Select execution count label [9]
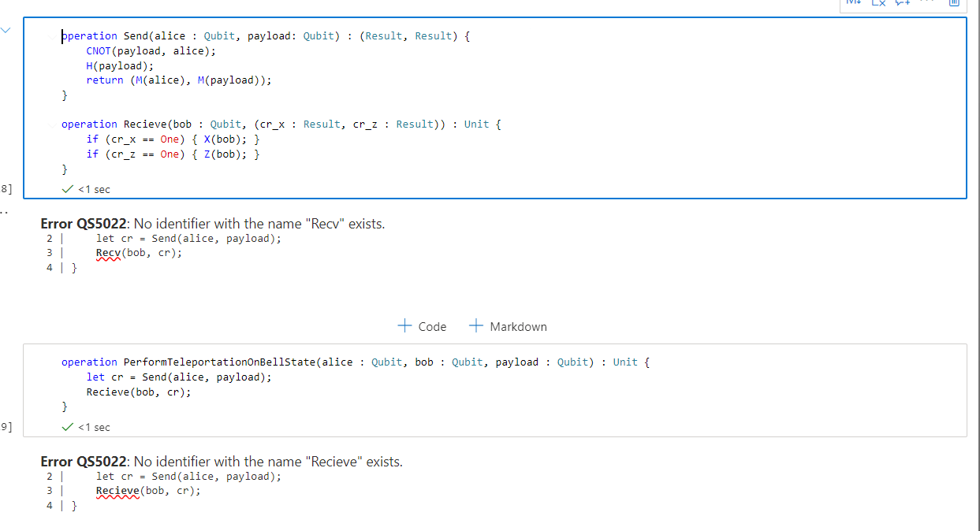The image size is (980, 531). point(5,426)
